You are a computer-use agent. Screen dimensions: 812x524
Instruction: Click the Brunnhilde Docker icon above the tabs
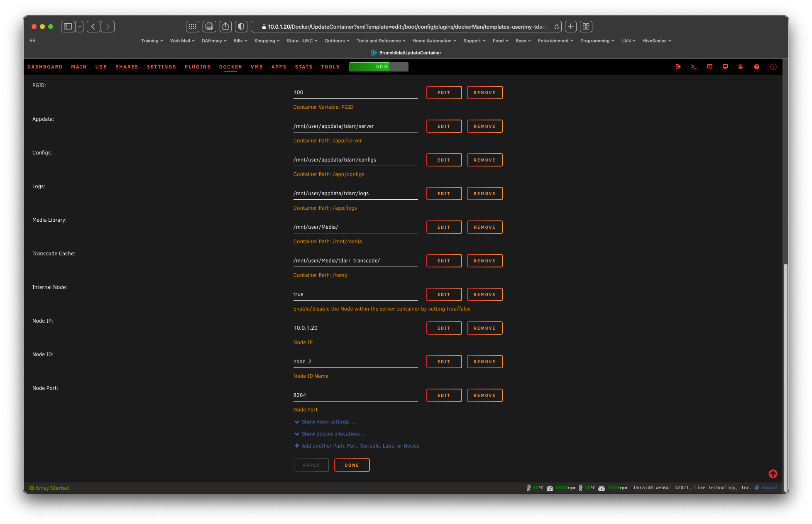[374, 53]
